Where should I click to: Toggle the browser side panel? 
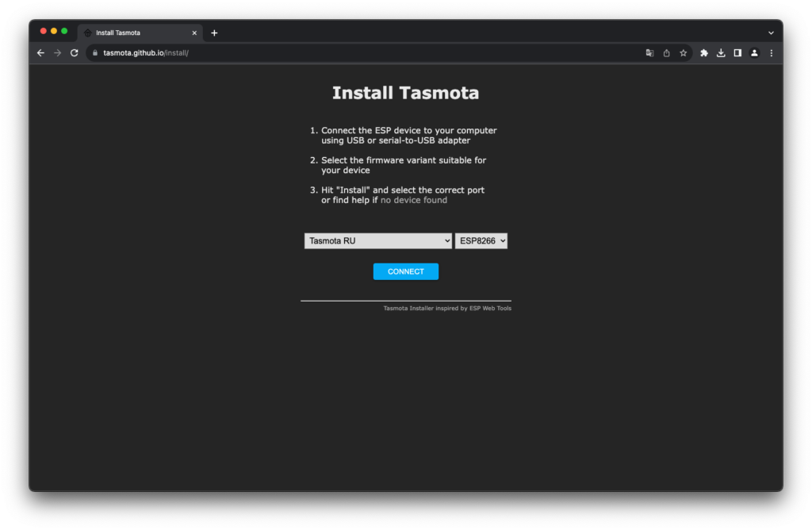tap(737, 53)
